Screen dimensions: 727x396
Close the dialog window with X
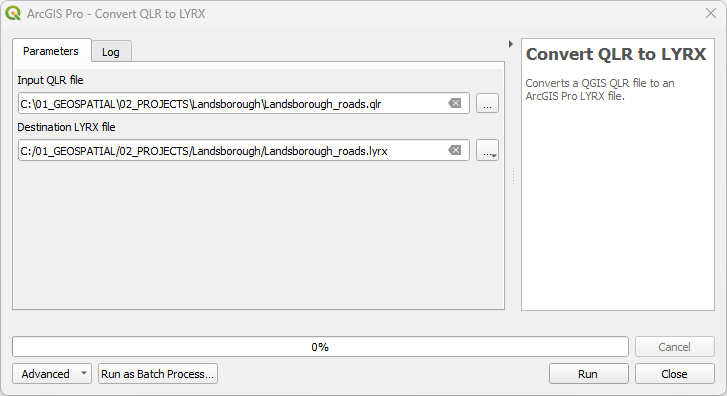pyautogui.click(x=711, y=13)
